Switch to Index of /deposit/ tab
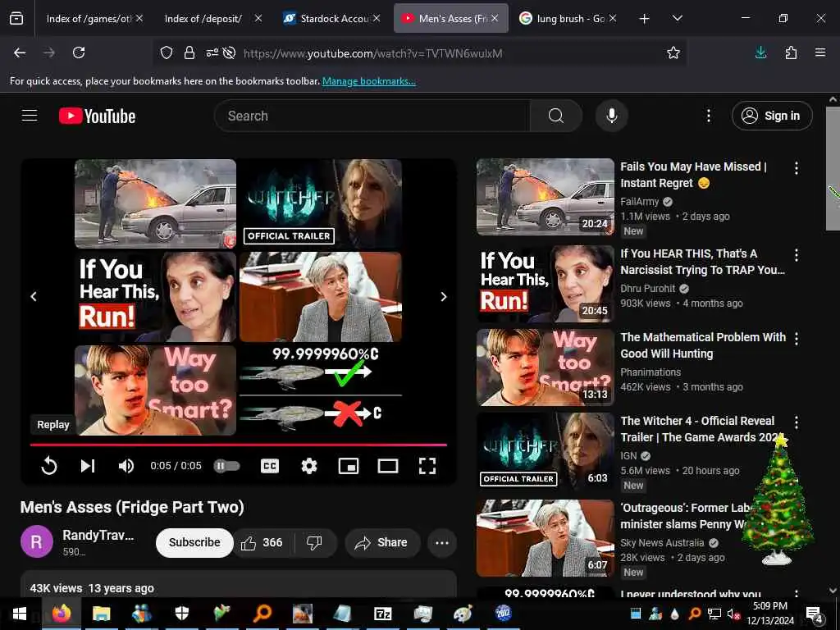The width and height of the screenshot is (840, 630). click(212, 18)
